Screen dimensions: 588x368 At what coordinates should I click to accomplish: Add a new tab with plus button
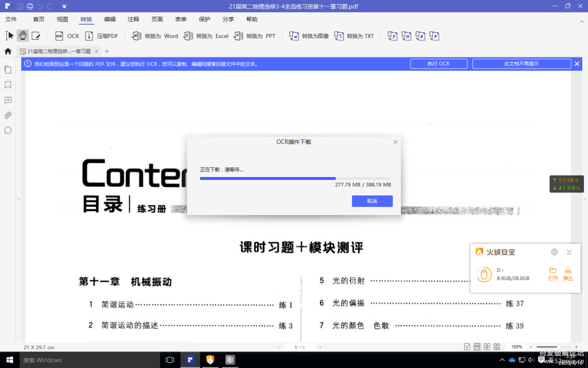pyautogui.click(x=106, y=51)
